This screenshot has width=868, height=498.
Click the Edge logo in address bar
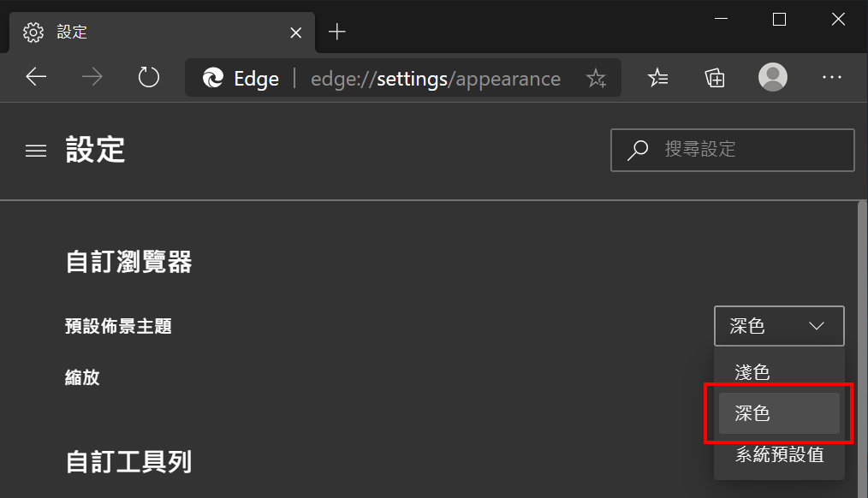tap(212, 78)
